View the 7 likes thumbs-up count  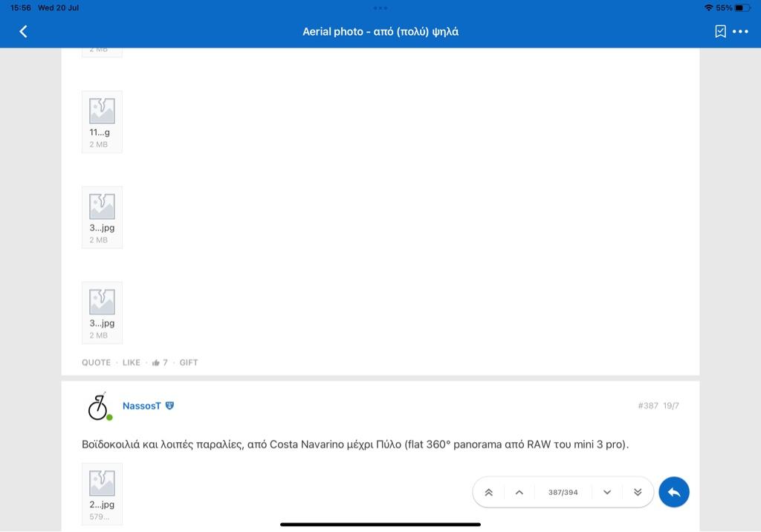pos(160,363)
